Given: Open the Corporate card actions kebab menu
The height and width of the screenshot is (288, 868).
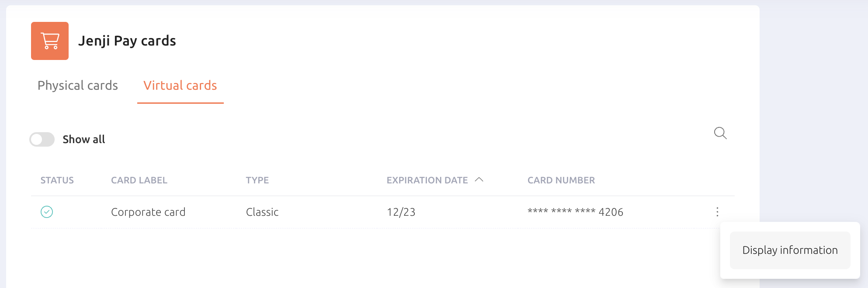Looking at the screenshot, I should [717, 212].
